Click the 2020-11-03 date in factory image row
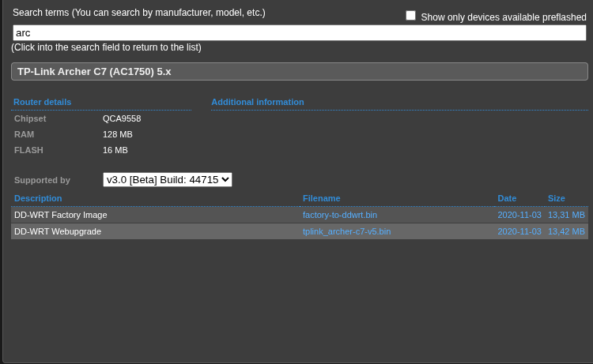593x364 pixels. click(519, 215)
